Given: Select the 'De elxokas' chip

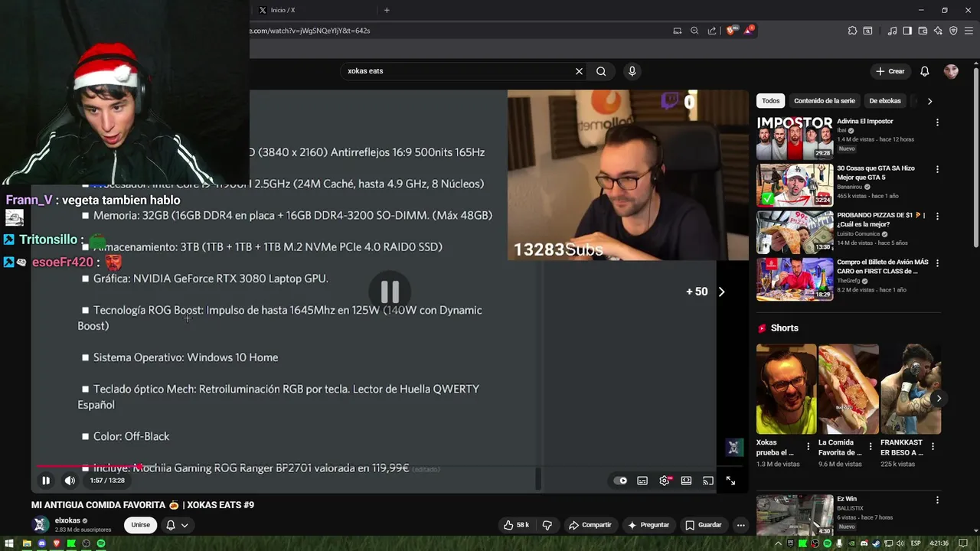Looking at the screenshot, I should (x=885, y=101).
